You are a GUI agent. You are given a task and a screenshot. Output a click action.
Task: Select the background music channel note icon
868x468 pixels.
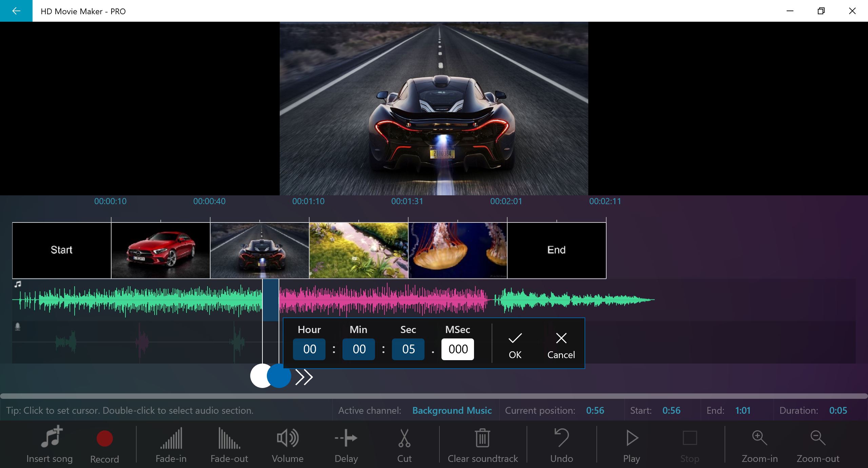(18, 284)
